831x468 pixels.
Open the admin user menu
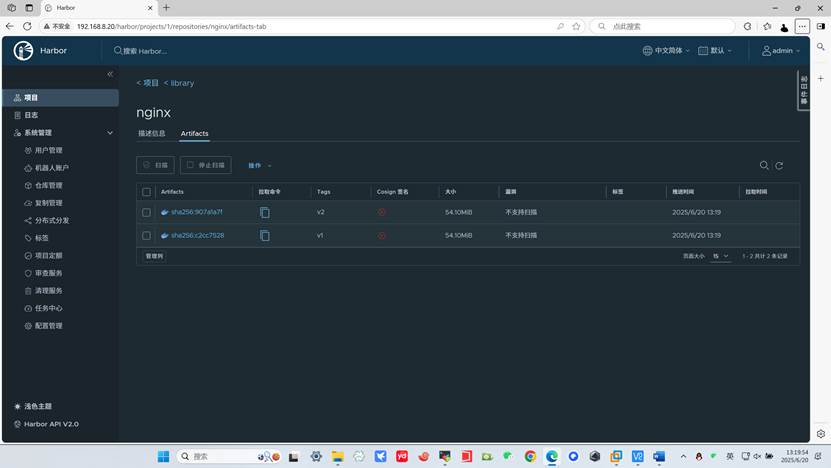781,51
